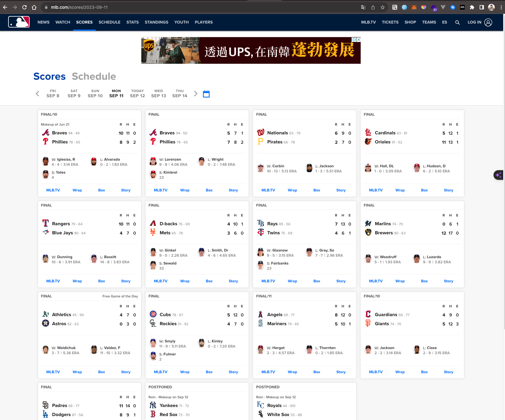The width and height of the screenshot is (505, 420).
Task: Click the Braves logo in the Final/10 game
Action: [46, 133]
